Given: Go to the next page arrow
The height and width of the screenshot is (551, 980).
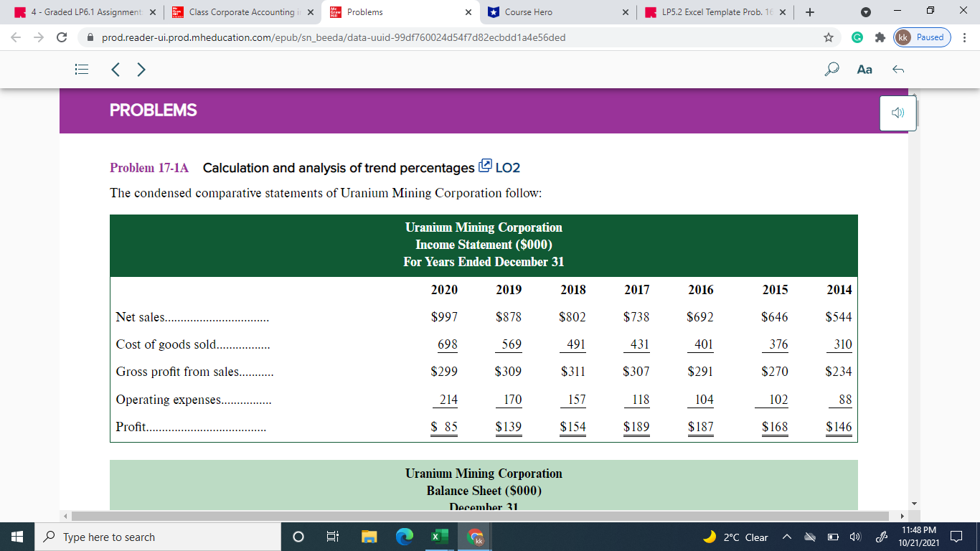Looking at the screenshot, I should (141, 69).
